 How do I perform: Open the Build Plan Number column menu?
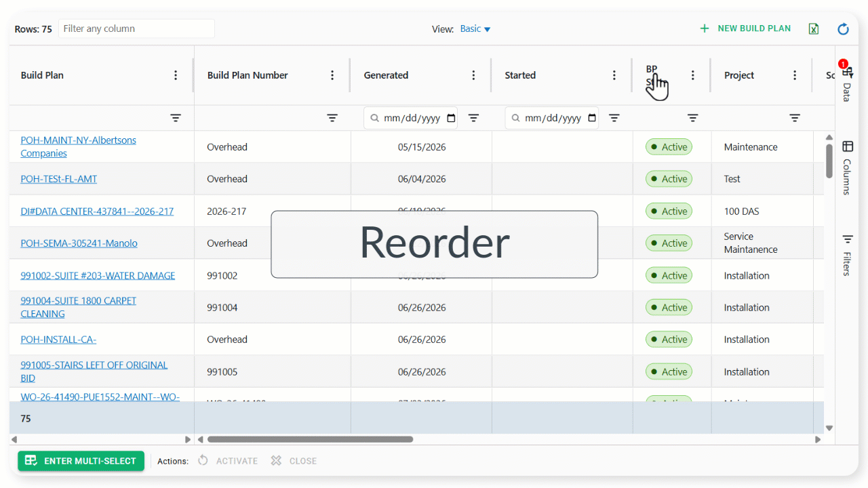(332, 75)
